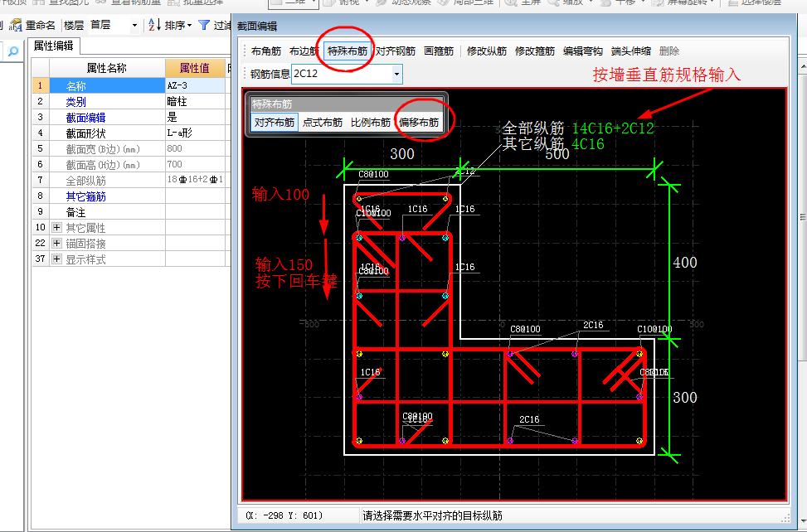Switch to the 属性编辑 tab
This screenshot has width=807, height=532.
pos(54,46)
